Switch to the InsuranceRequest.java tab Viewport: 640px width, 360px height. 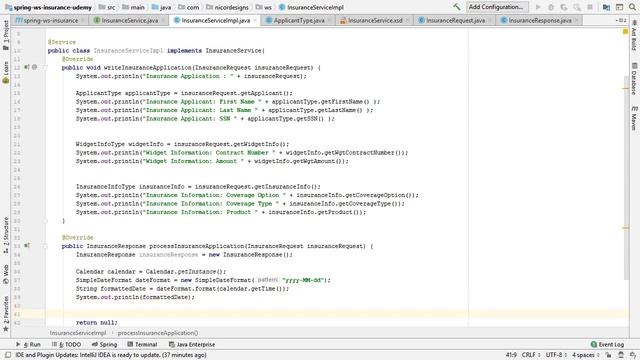tap(455, 20)
